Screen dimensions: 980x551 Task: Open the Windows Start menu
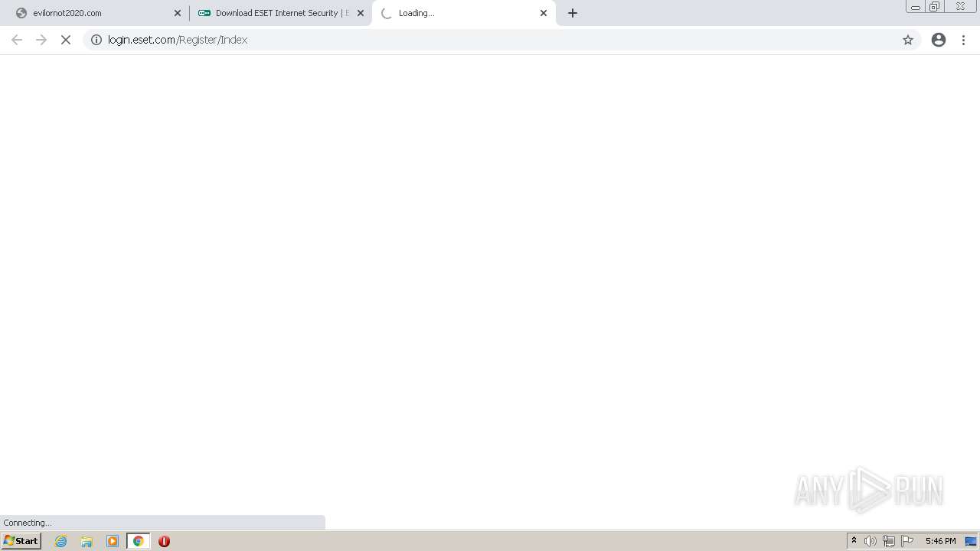tap(21, 541)
